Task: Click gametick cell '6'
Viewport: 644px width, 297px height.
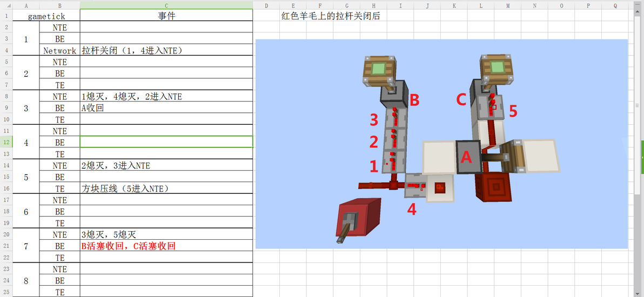Action: pyautogui.click(x=26, y=211)
